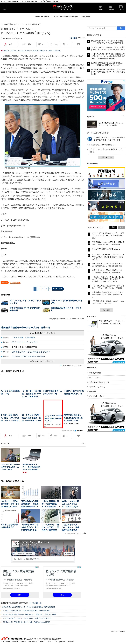Image resolution: width=126 pixels, height=644 pixels.
Task: Open ミラ イースで始まる新時代のダイハツ related article
Action: click(67, 302)
